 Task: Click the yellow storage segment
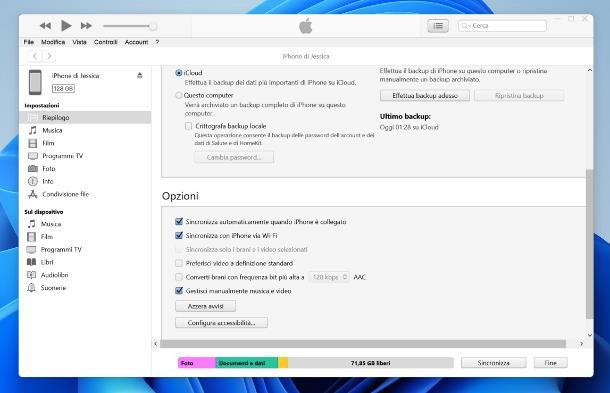coord(283,363)
